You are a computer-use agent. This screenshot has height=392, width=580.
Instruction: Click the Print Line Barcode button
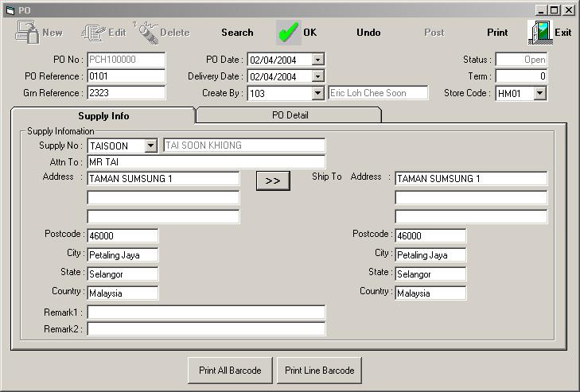click(320, 371)
